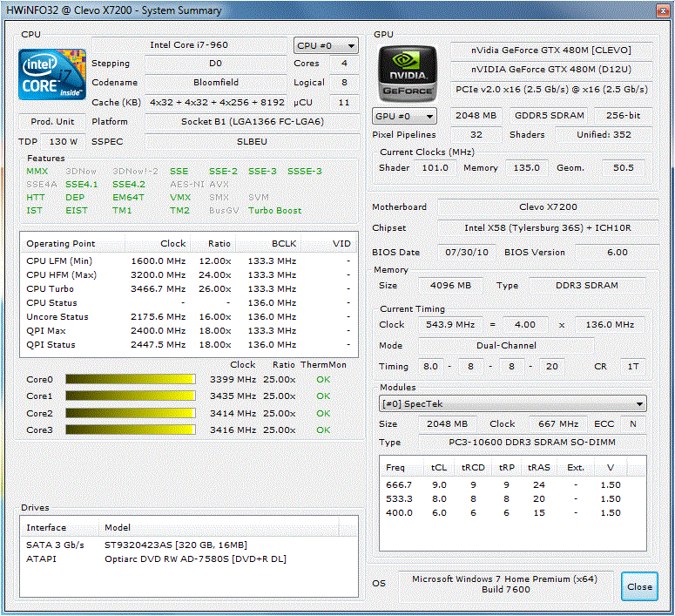Select the CPU Turbo row
Viewport: 675px width, 616px height.
tap(188, 288)
